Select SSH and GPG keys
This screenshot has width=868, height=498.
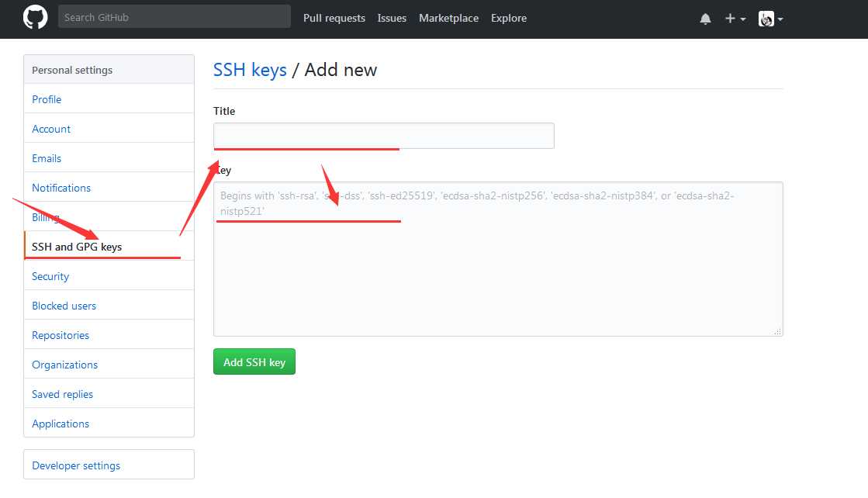[109, 246]
